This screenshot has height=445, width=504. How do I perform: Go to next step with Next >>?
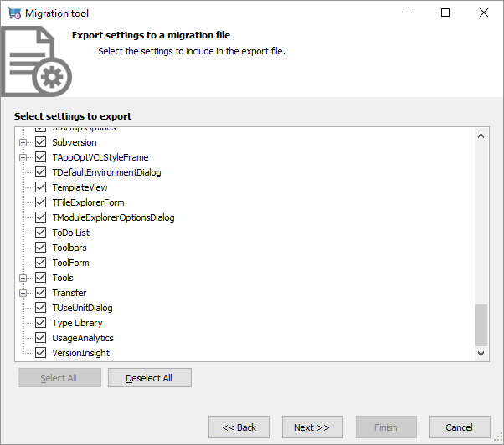[x=312, y=427]
